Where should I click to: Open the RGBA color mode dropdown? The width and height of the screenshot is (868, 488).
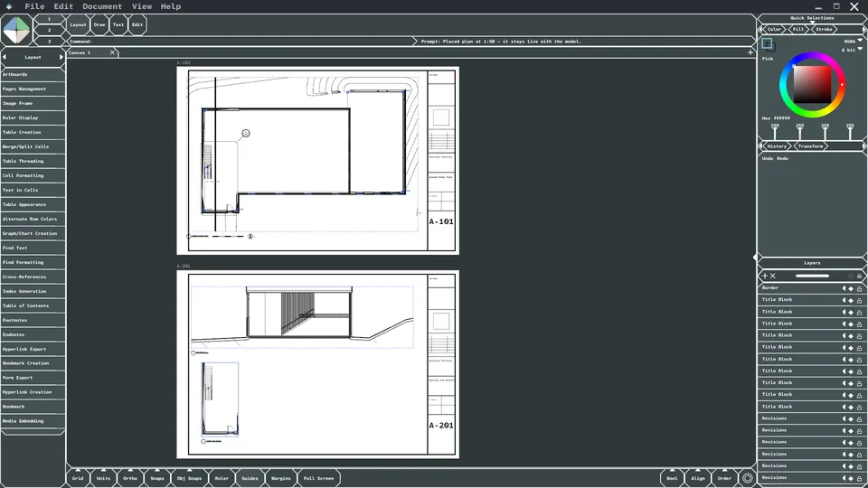point(853,41)
